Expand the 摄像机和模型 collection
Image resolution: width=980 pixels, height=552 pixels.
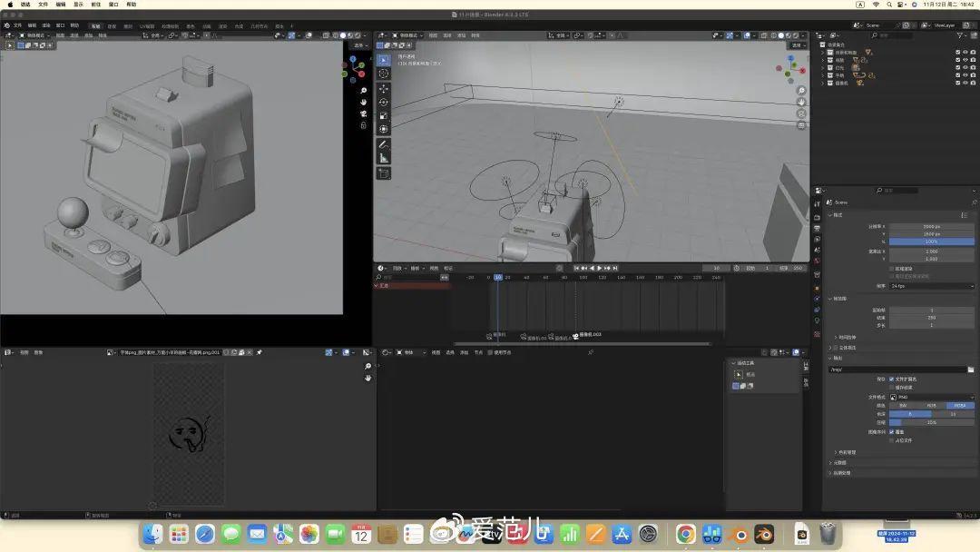(823, 52)
